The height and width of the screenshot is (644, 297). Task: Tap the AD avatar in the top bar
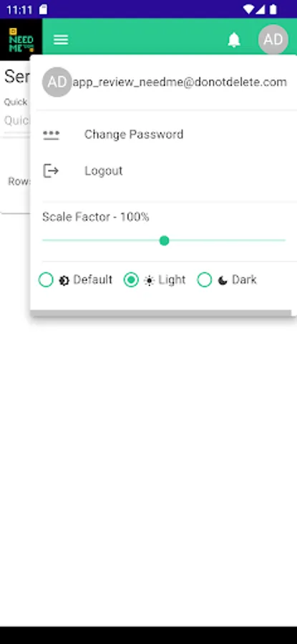click(x=273, y=39)
